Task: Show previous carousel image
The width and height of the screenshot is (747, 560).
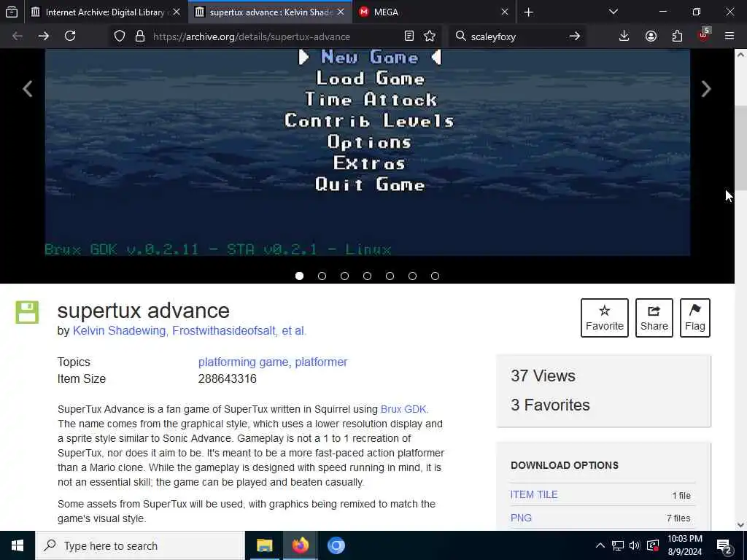Action: pyautogui.click(x=27, y=89)
